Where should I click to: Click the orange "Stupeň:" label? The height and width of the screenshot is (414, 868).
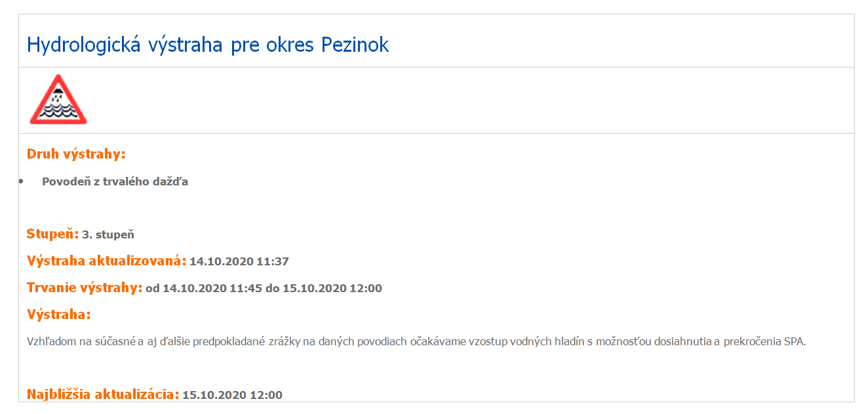coord(52,234)
